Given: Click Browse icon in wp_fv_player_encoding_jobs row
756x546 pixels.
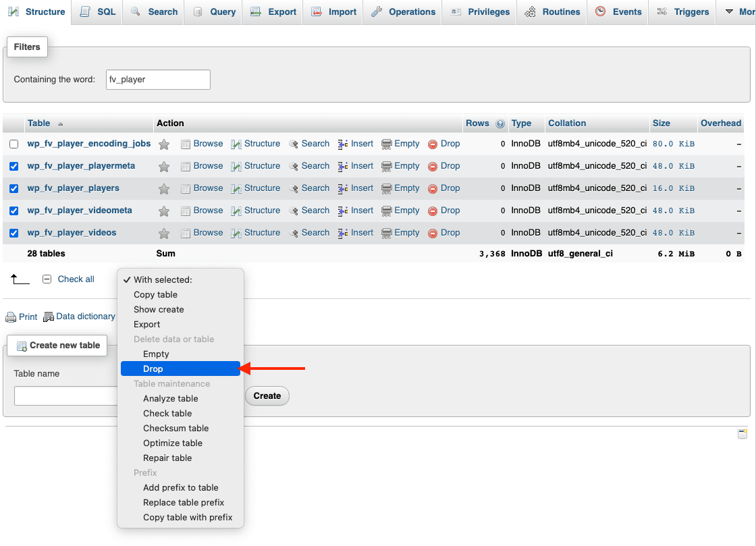Looking at the screenshot, I should (x=186, y=144).
